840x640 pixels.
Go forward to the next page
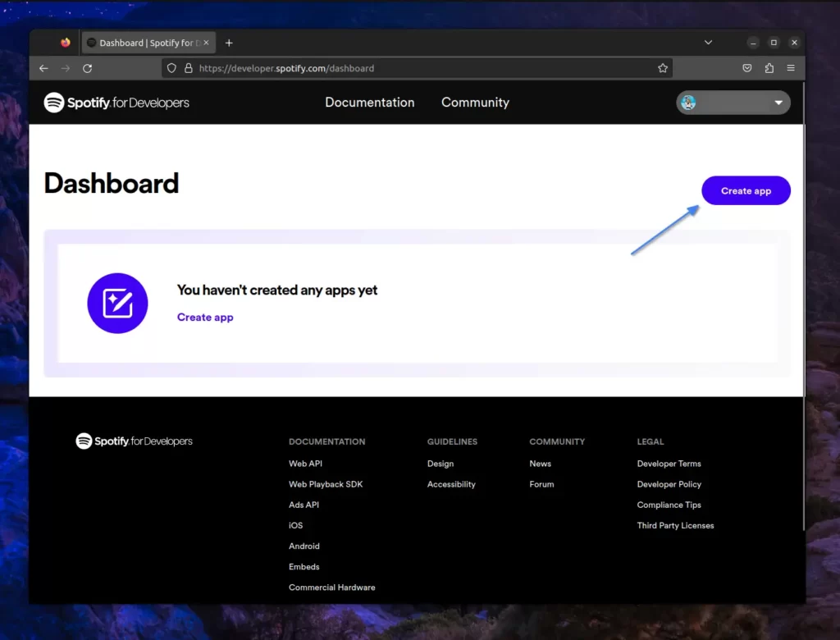pyautogui.click(x=66, y=68)
